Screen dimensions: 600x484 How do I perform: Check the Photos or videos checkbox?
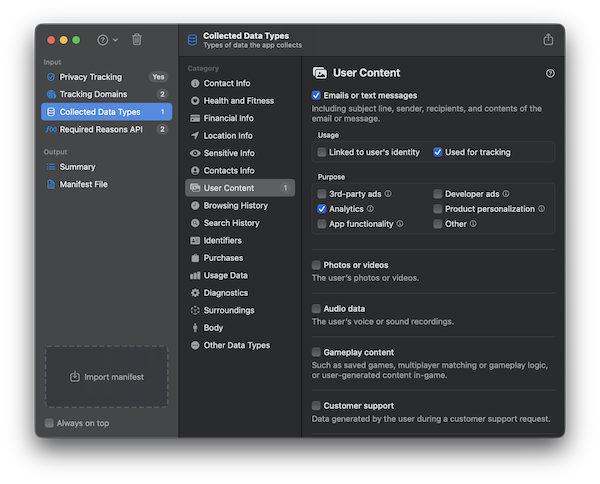click(317, 265)
